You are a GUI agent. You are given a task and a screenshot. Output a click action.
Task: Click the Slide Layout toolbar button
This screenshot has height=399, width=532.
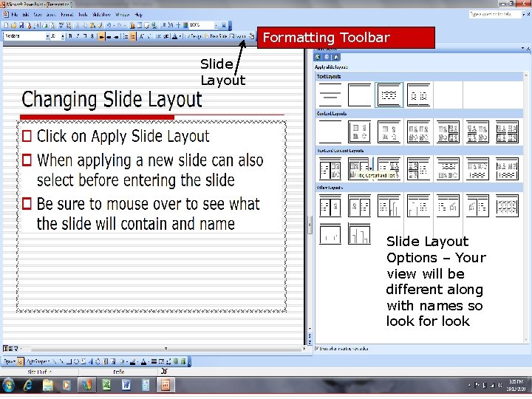click(x=237, y=36)
